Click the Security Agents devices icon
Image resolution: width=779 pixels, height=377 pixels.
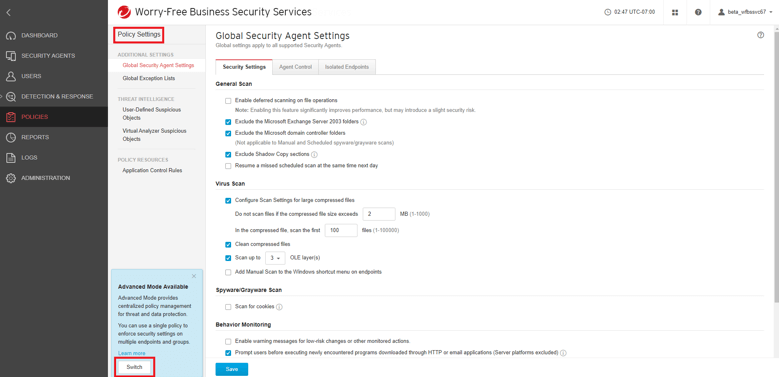pos(11,56)
